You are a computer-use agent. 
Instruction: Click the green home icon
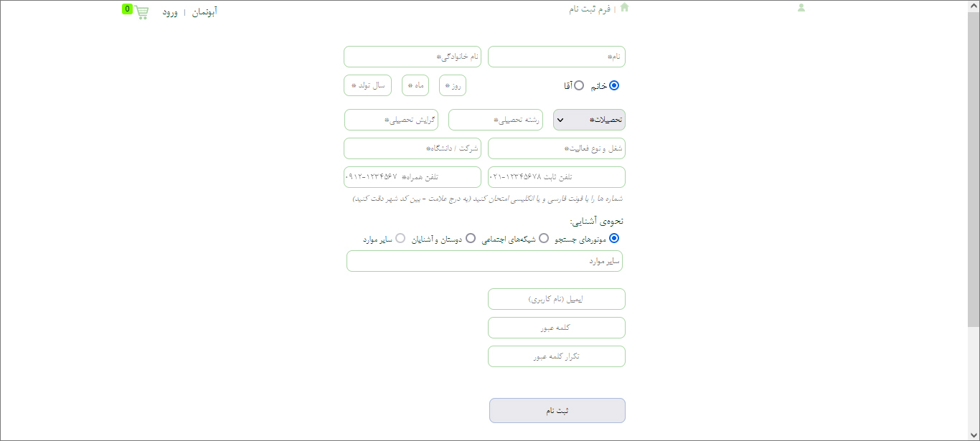pos(624,8)
